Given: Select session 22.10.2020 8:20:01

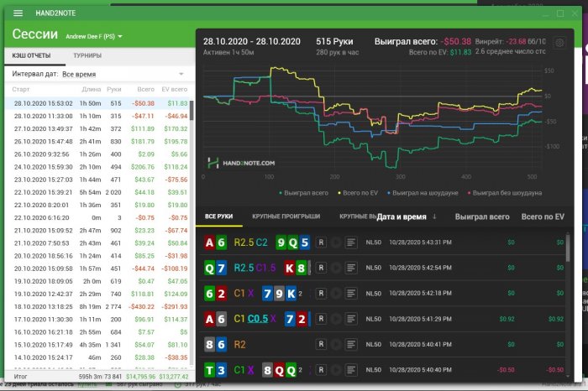Looking at the screenshot, I should (x=99, y=206).
